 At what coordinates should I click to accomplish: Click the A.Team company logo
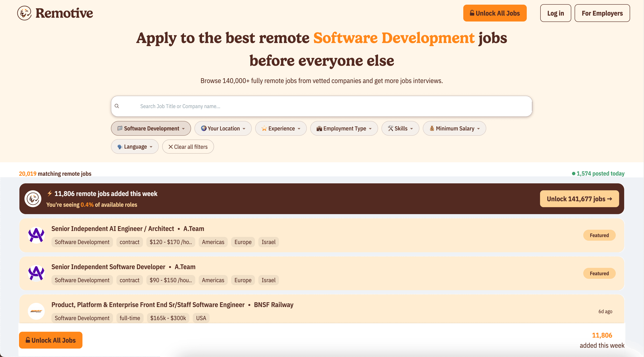(x=36, y=235)
